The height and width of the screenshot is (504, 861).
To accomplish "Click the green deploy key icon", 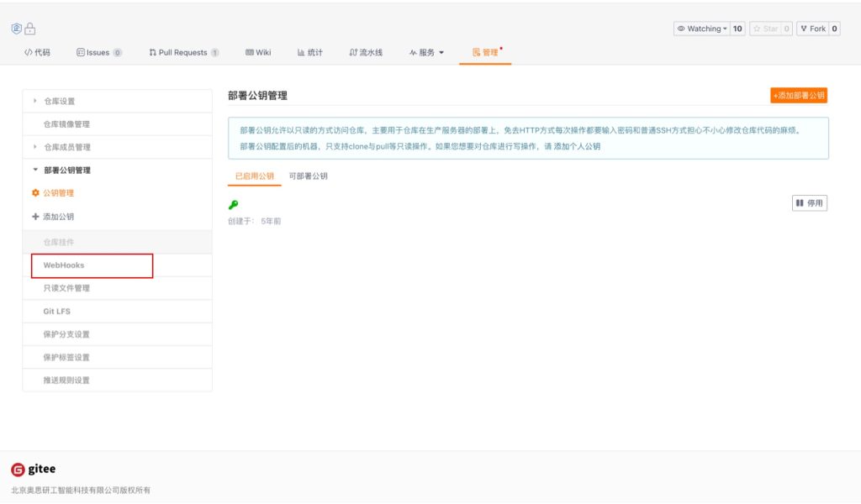I will (233, 204).
